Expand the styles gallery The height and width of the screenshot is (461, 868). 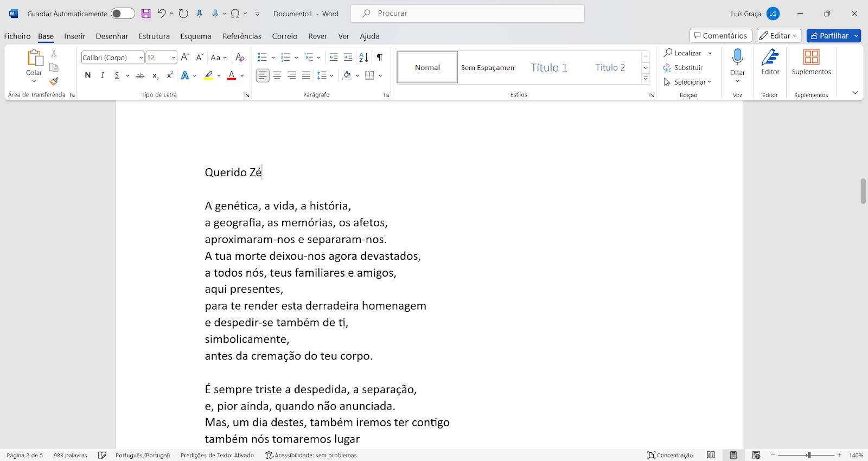pos(646,79)
